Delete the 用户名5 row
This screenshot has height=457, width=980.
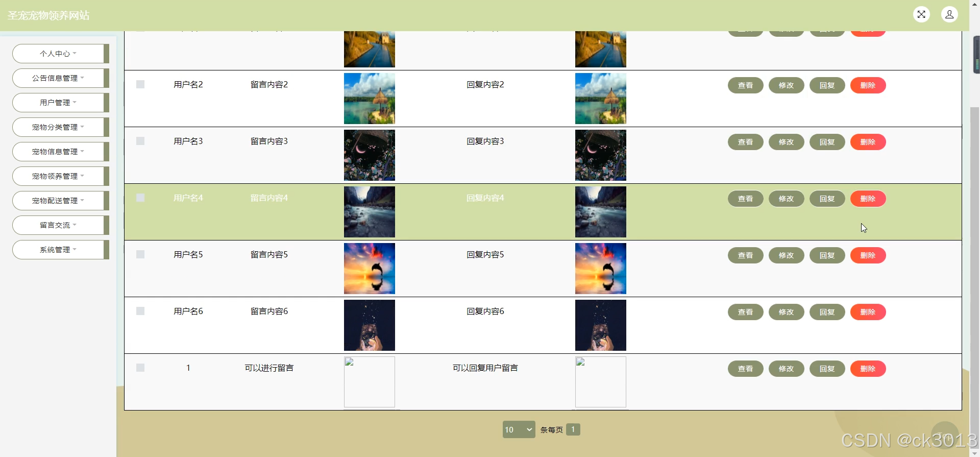pyautogui.click(x=868, y=255)
